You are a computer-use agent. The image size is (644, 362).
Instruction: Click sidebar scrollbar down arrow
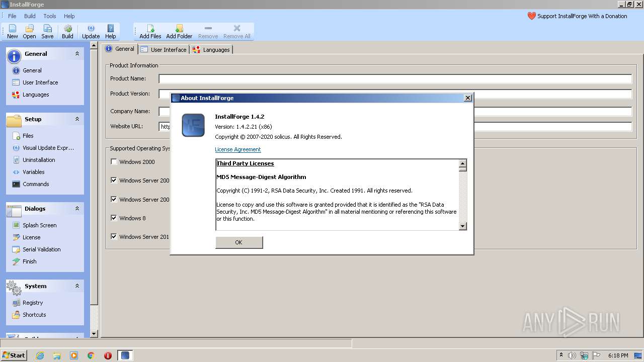pyautogui.click(x=94, y=333)
